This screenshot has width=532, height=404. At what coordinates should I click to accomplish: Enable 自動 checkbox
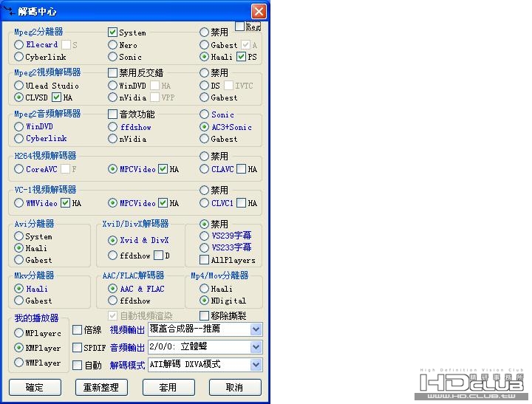click(78, 365)
